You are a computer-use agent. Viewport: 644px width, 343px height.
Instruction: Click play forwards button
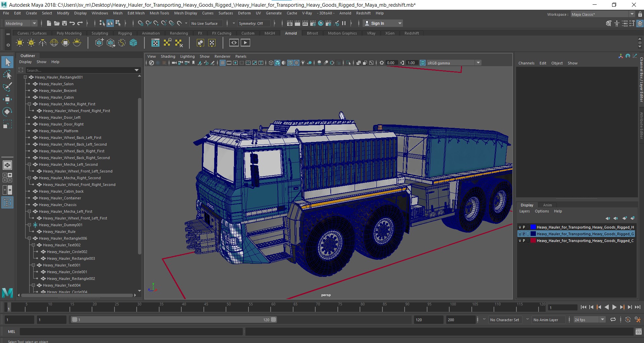pos(614,307)
